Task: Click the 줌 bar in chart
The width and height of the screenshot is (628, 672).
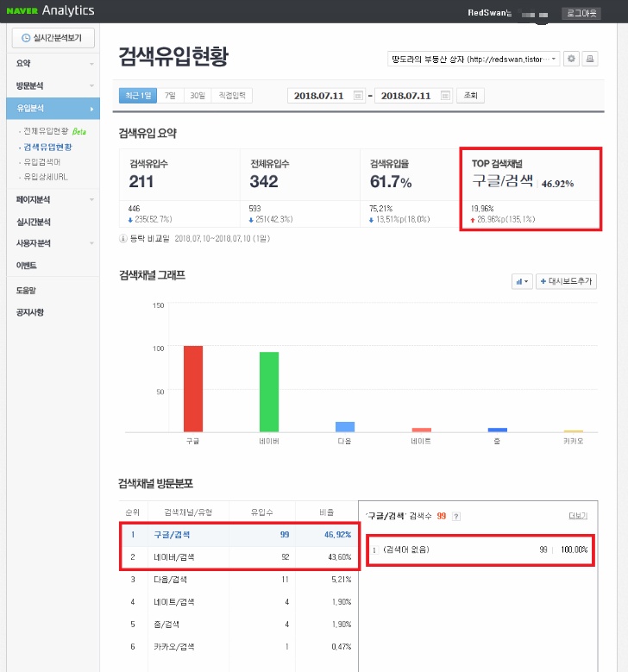Action: click(x=497, y=430)
